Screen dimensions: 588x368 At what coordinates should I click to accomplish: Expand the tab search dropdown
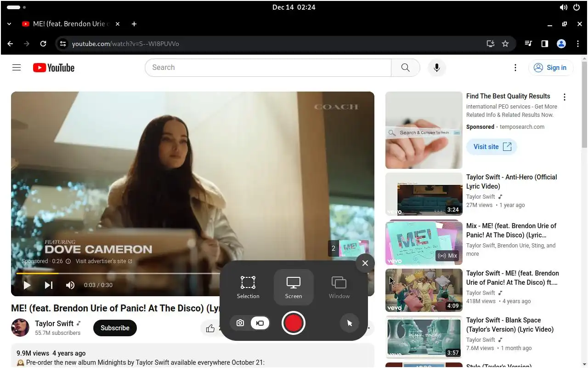(x=9, y=24)
